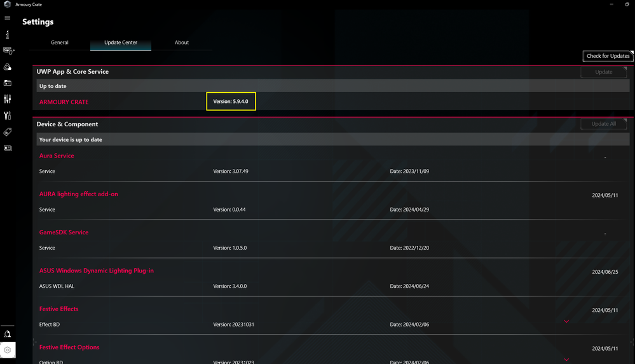
Task: Click Device & Component heading
Action: pyautogui.click(x=67, y=125)
